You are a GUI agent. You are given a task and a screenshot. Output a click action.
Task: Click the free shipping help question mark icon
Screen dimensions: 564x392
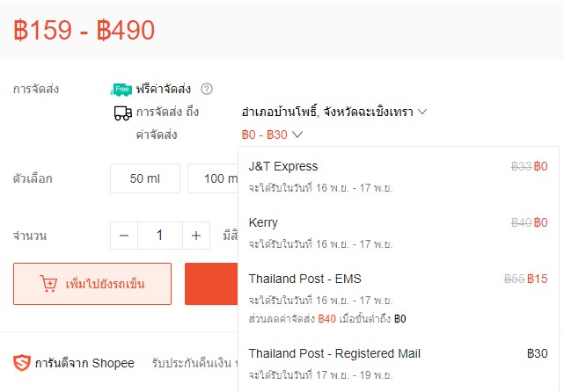[207, 89]
